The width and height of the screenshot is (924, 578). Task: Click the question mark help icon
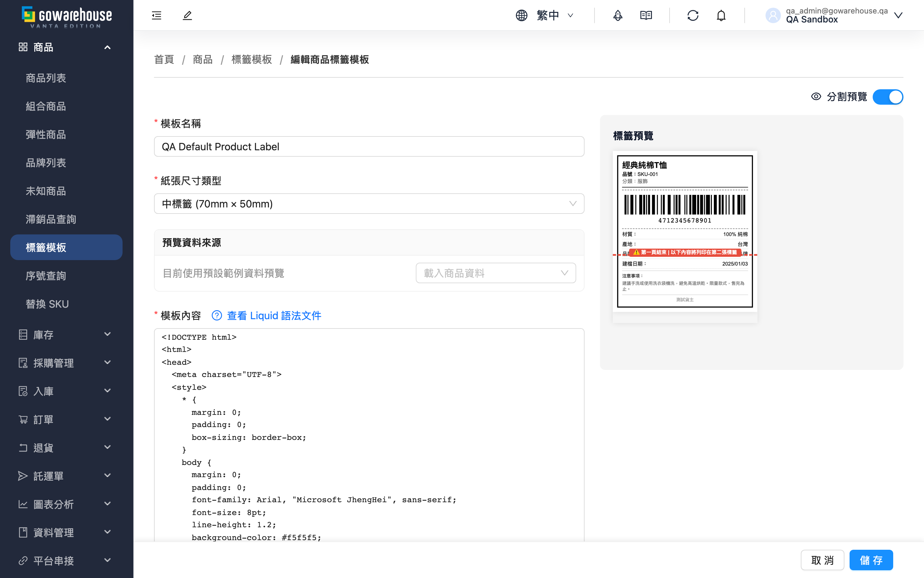(x=217, y=315)
